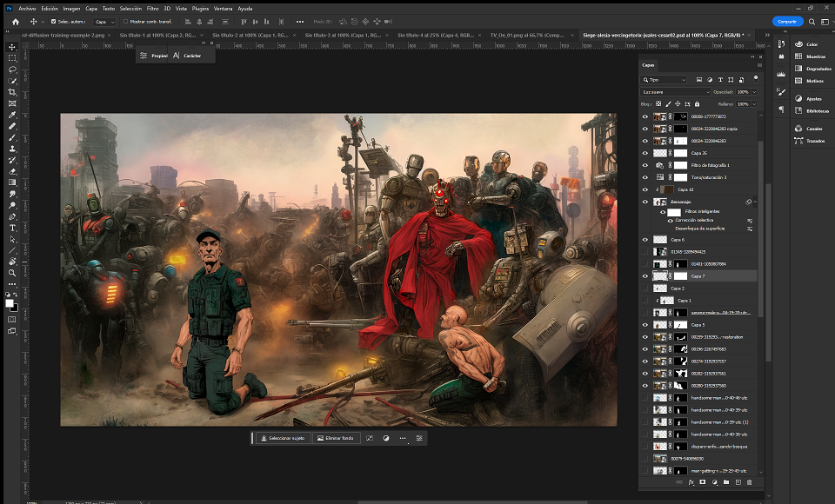Open the Luz suave blend mode dropdown
The height and width of the screenshot is (504, 835).
pyautogui.click(x=675, y=92)
